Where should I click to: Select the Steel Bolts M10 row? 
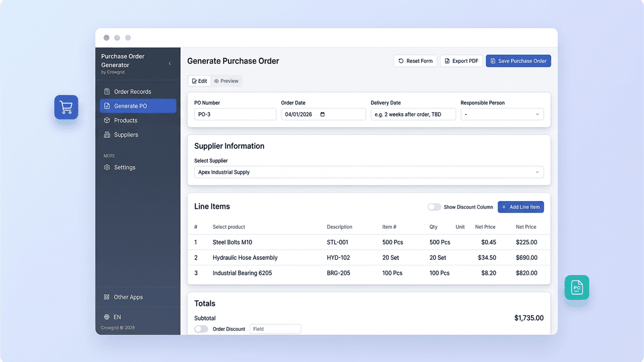369,242
